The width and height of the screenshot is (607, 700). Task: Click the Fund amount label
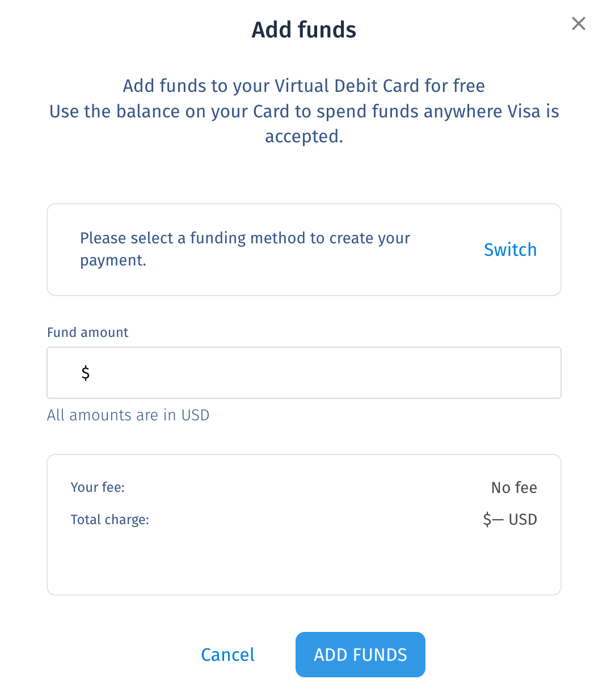point(87,332)
